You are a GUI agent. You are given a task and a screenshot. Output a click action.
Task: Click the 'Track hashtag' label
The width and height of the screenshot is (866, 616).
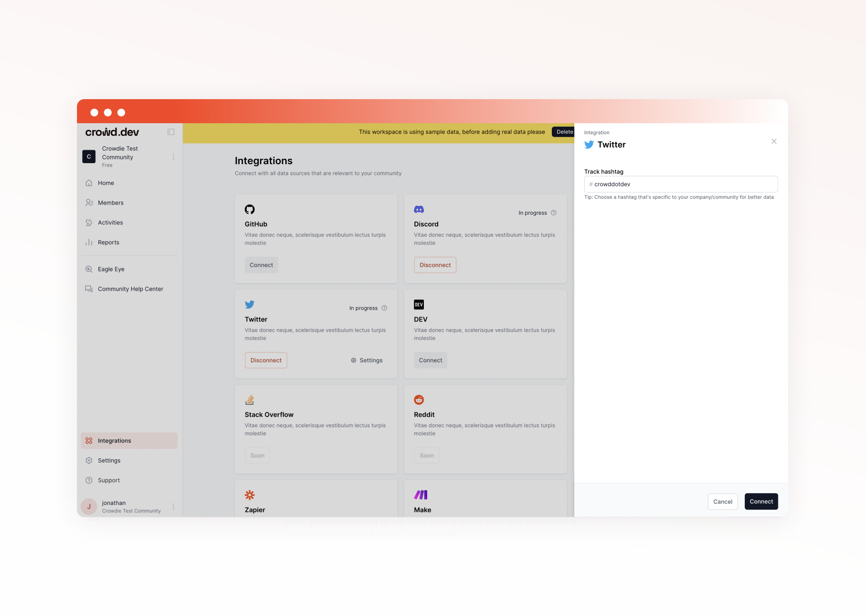604,172
